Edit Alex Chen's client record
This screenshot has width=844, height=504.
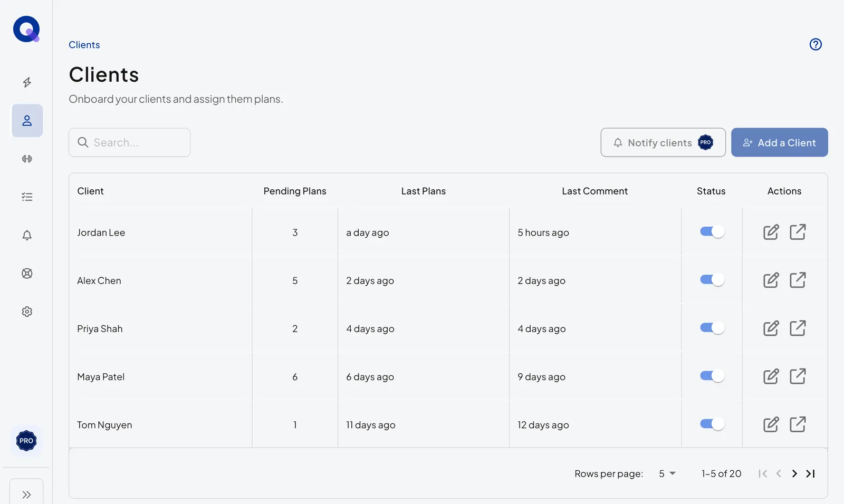pyautogui.click(x=771, y=280)
